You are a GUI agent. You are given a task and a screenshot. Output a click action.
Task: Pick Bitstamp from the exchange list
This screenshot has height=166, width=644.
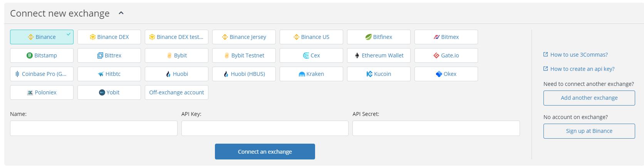(x=42, y=55)
